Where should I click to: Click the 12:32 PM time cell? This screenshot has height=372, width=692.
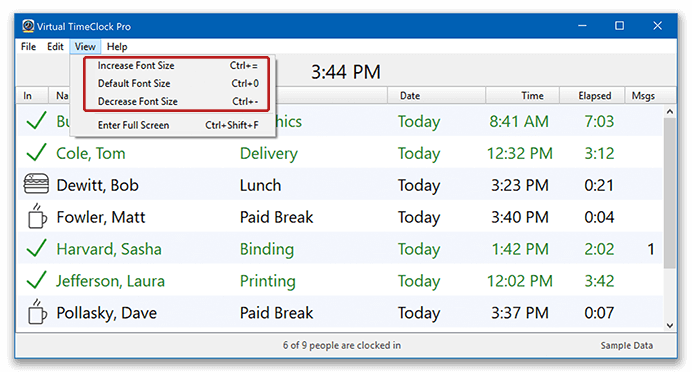click(520, 154)
